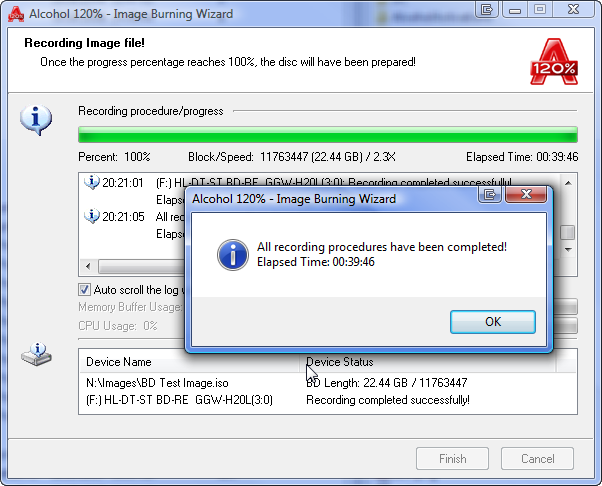Select the BD Test Image.iso row
This screenshot has width=602, height=486.
pyautogui.click(x=327, y=383)
